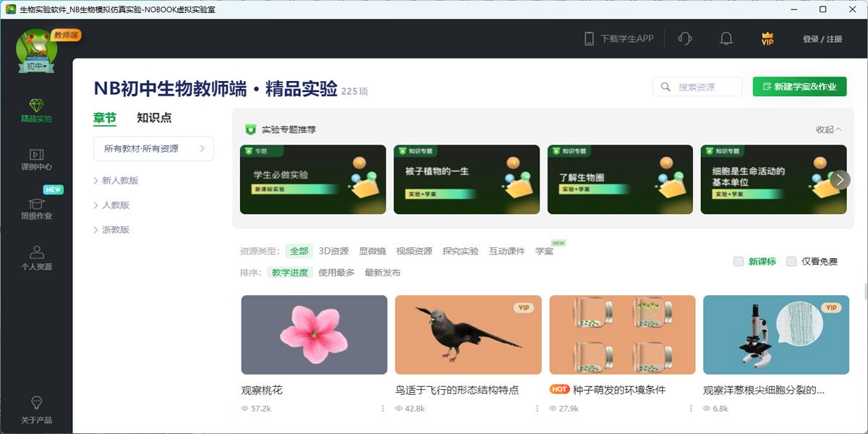Open the notification bell icon

click(726, 39)
